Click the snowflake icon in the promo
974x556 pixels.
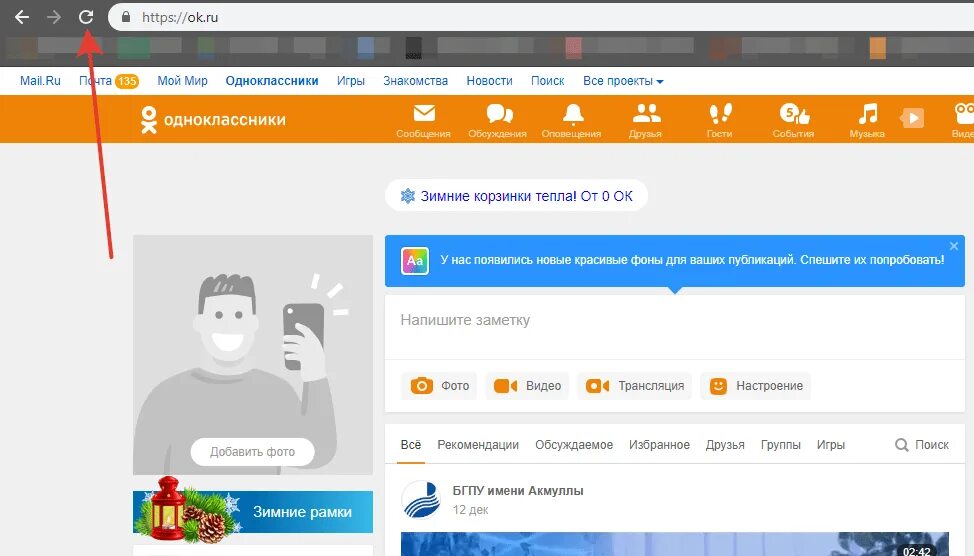point(407,196)
